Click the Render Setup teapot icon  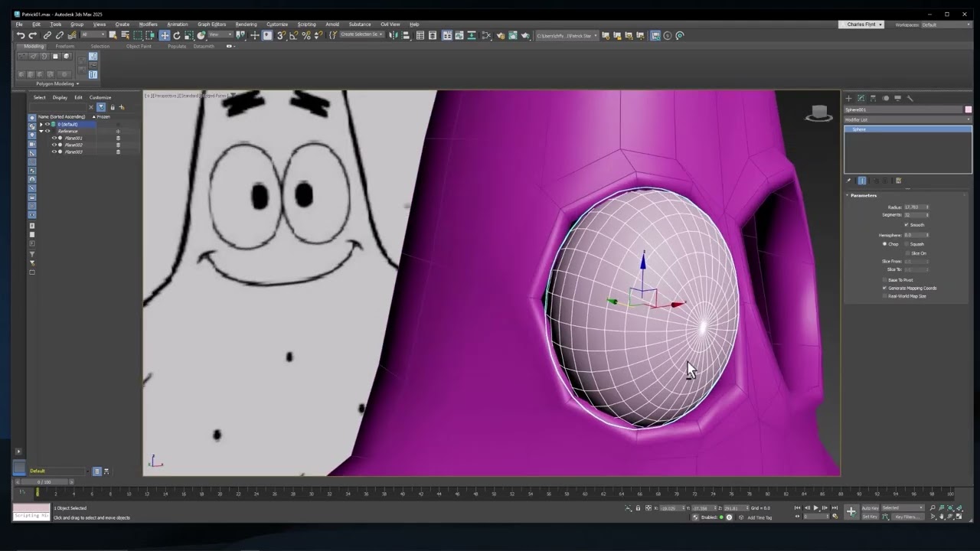tap(501, 35)
